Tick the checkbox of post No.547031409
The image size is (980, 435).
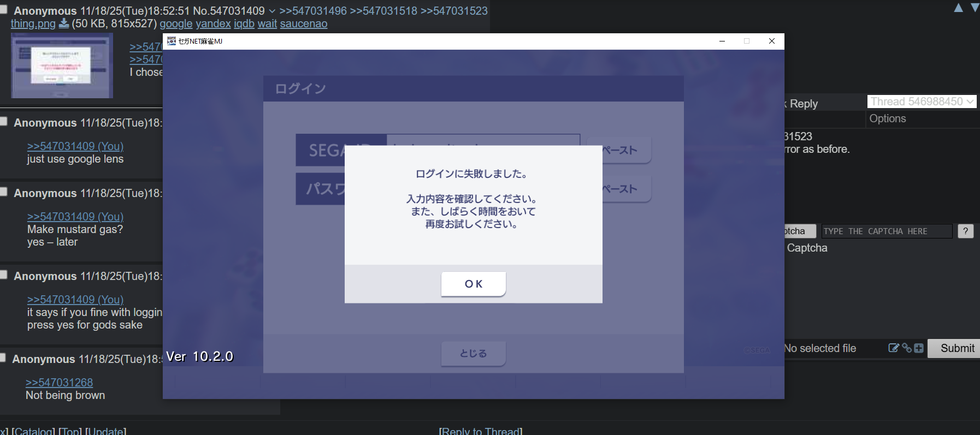3,9
